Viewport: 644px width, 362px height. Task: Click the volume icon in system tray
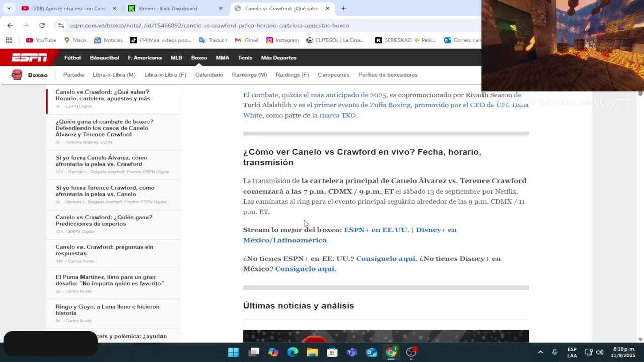pos(599,352)
